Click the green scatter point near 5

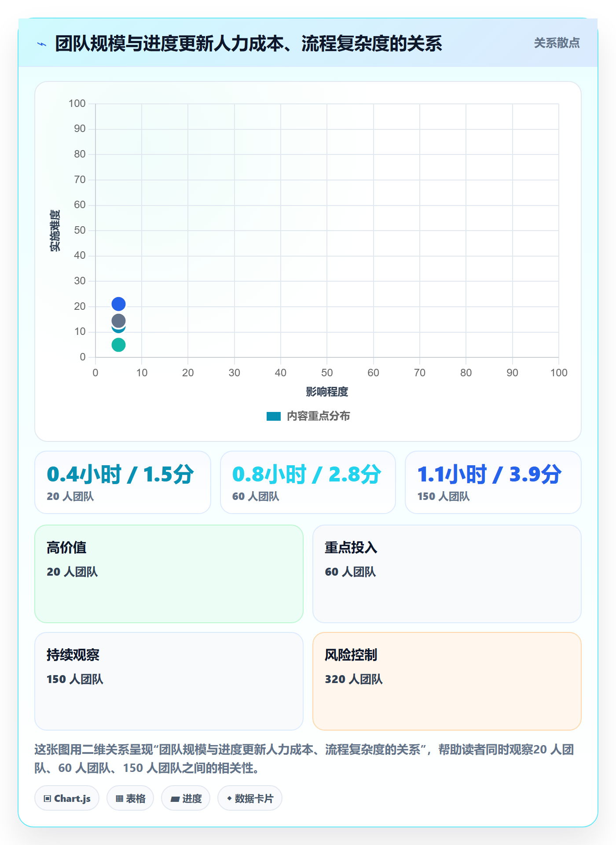pyautogui.click(x=118, y=345)
